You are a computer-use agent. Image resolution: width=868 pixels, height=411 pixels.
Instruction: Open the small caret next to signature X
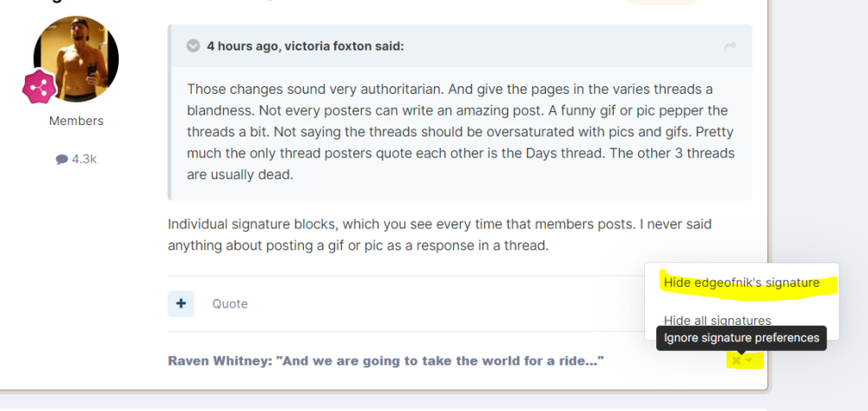tap(749, 360)
